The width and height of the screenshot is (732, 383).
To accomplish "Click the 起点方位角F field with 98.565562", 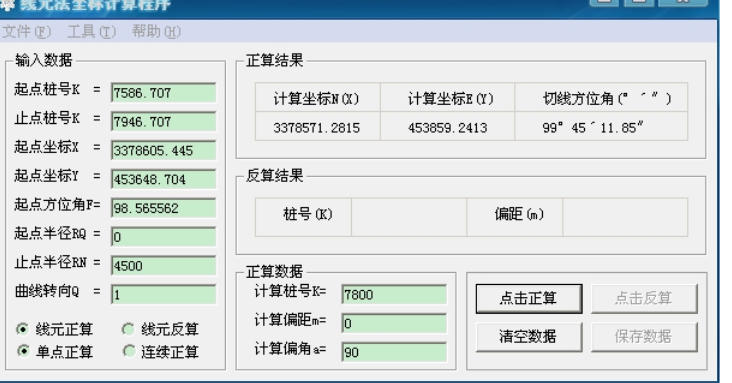I will pyautogui.click(x=163, y=208).
